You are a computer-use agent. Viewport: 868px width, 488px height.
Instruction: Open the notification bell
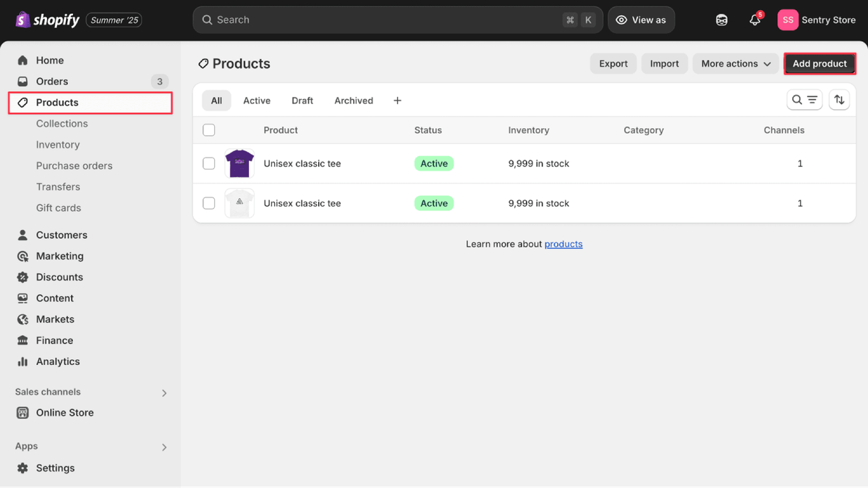tap(754, 20)
